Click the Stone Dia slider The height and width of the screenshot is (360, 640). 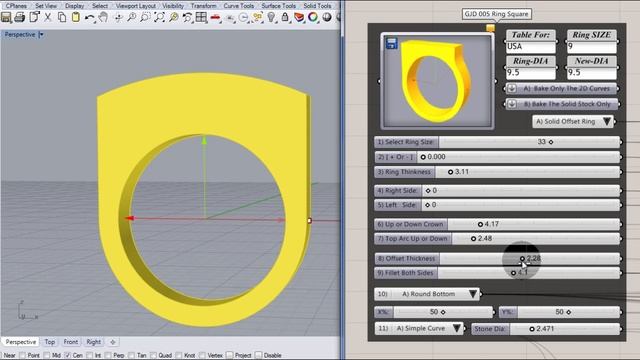point(546,329)
